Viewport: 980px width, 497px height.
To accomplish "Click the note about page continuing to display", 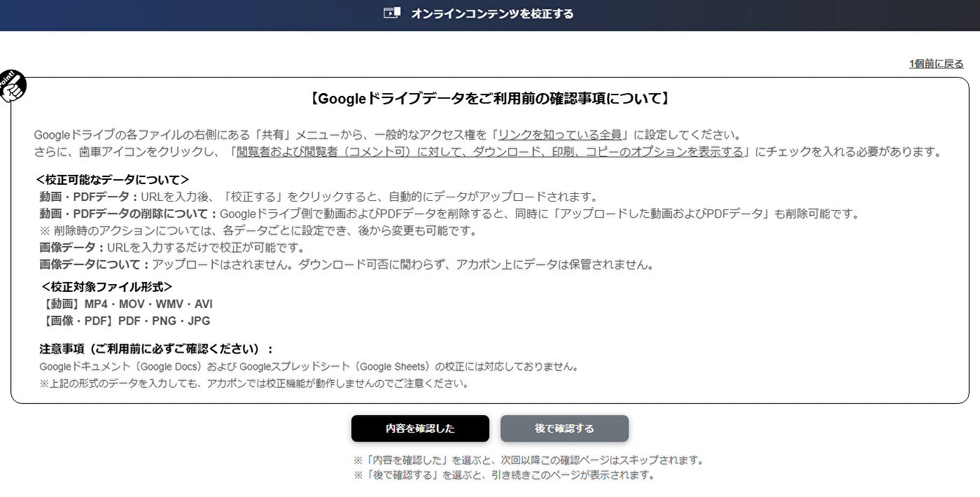I will click(x=504, y=475).
